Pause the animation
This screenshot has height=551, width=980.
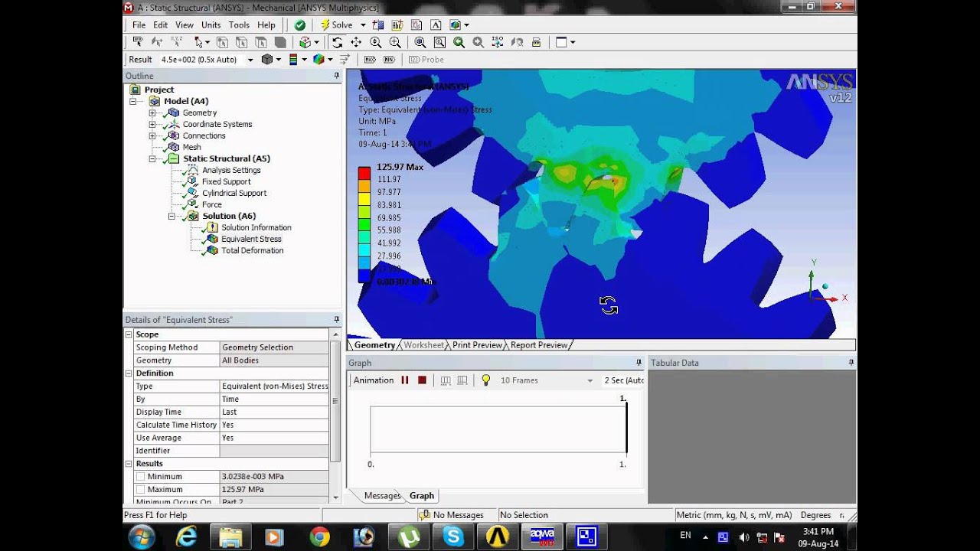tap(404, 380)
